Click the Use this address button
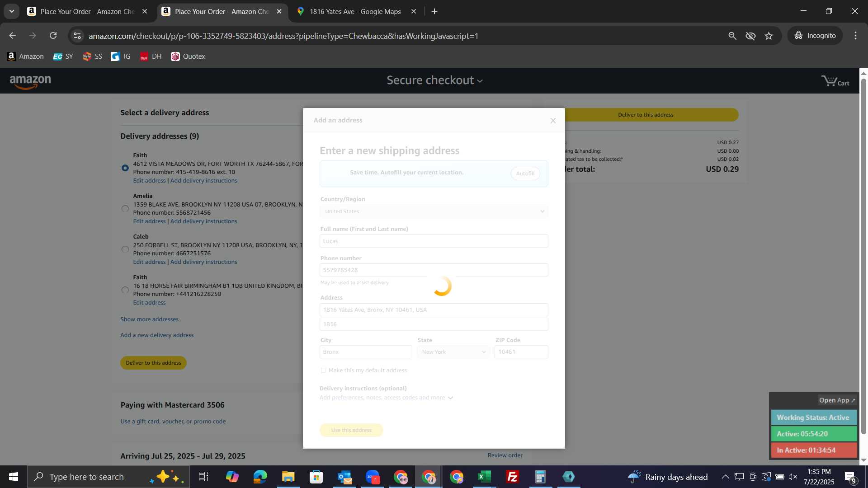This screenshot has width=868, height=488. (351, 430)
